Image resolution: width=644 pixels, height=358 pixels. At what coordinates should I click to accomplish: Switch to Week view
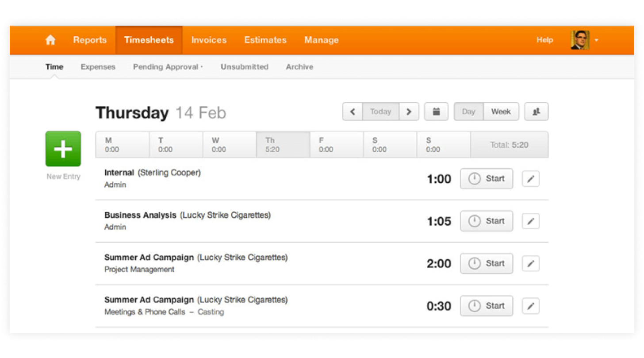[501, 112]
